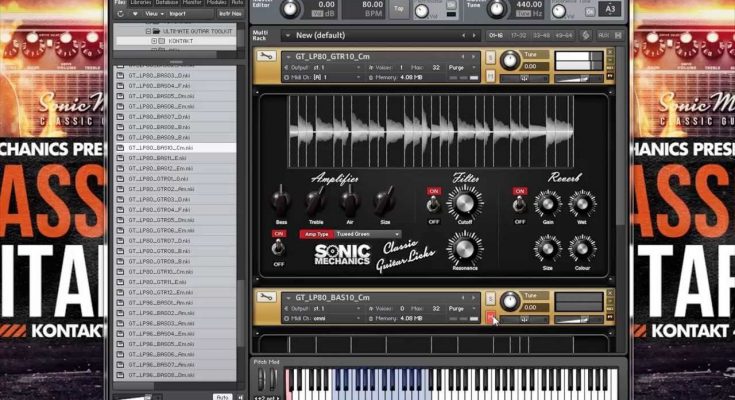Toggle the Amplifier ON/OFF switch

pyautogui.click(x=278, y=248)
